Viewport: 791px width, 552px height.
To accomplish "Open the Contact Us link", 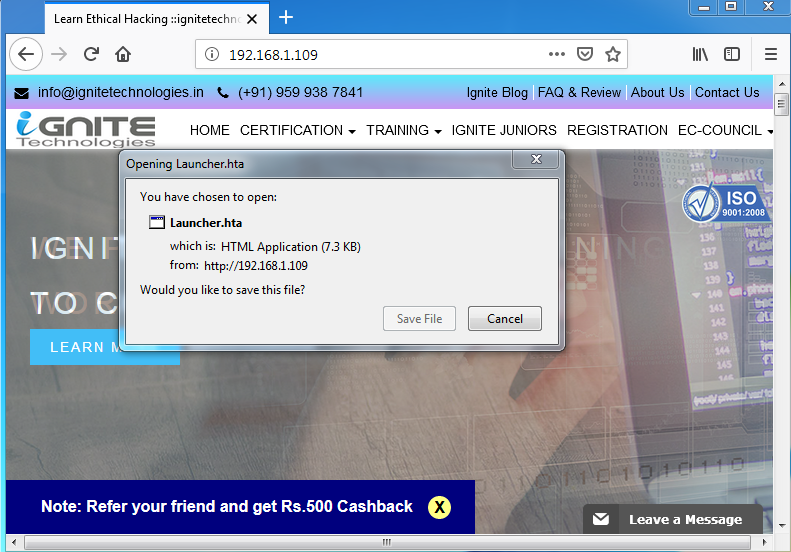I will (x=727, y=93).
